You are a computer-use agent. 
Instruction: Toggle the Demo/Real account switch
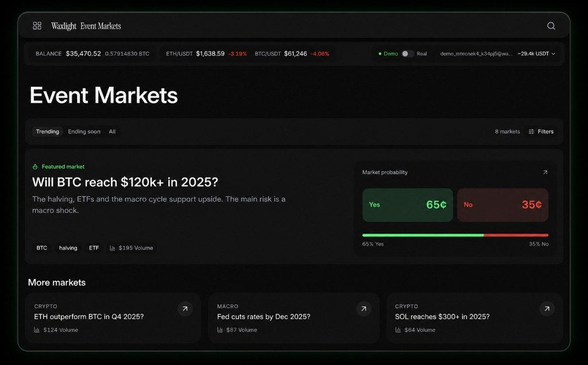pyautogui.click(x=407, y=53)
